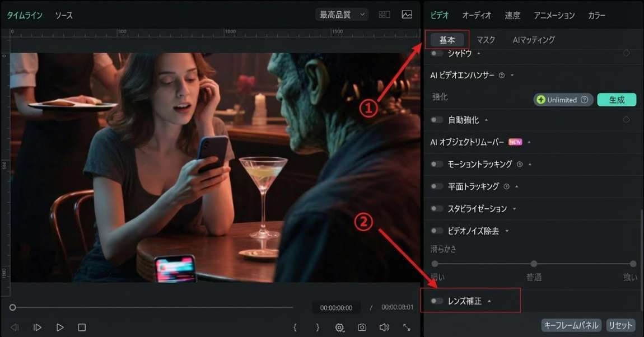Enable モーショントラッキング
Screen dimensions: 644x337
(436, 164)
